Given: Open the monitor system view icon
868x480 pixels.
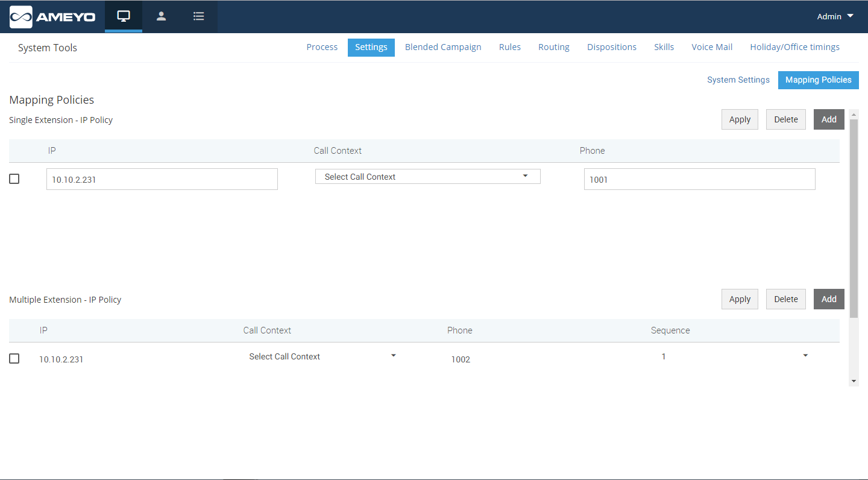Looking at the screenshot, I should 124,16.
